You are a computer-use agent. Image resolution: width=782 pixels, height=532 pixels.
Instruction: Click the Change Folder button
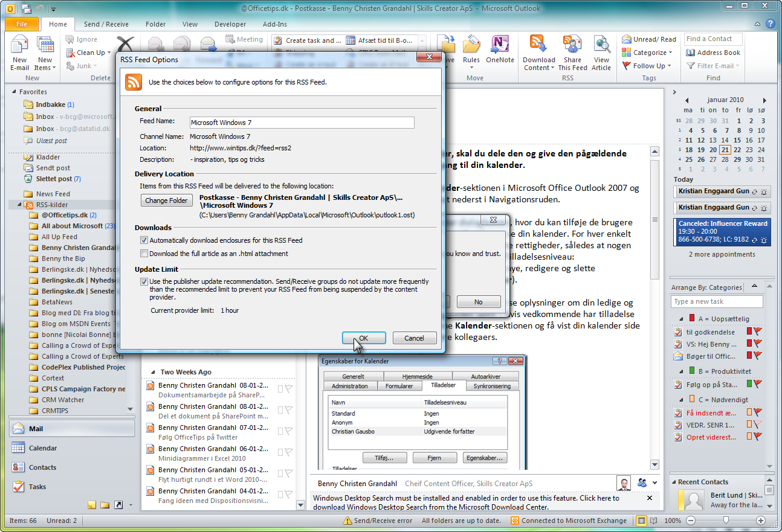coord(166,200)
